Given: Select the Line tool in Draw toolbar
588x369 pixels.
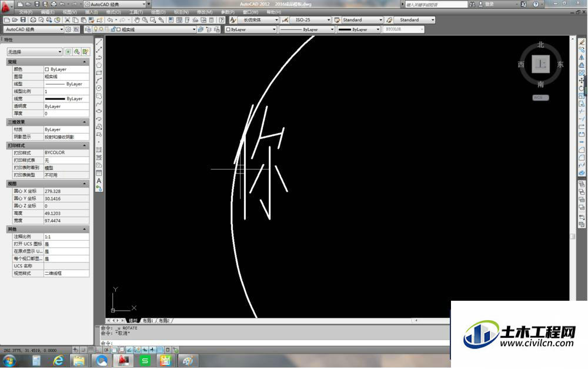Looking at the screenshot, I should [99, 42].
